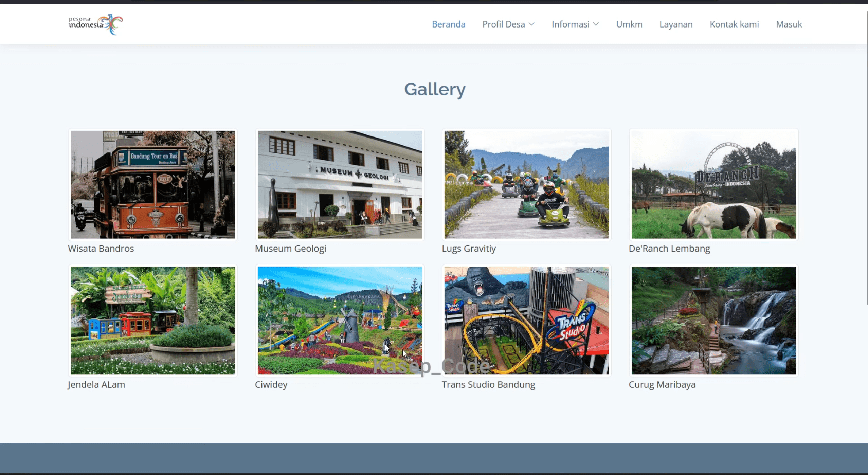This screenshot has height=475, width=868.
Task: View the De'Ranch Lembang horse photo
Action: [x=713, y=184]
